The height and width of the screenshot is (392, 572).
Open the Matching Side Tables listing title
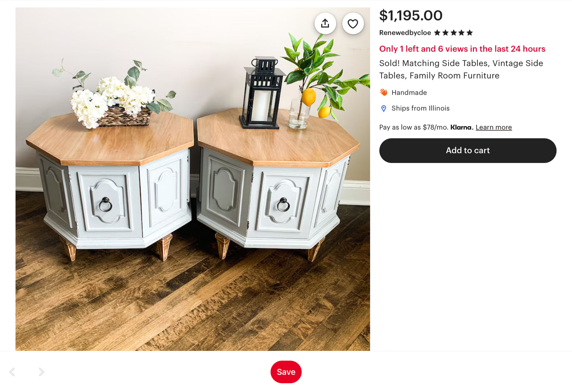tap(461, 69)
